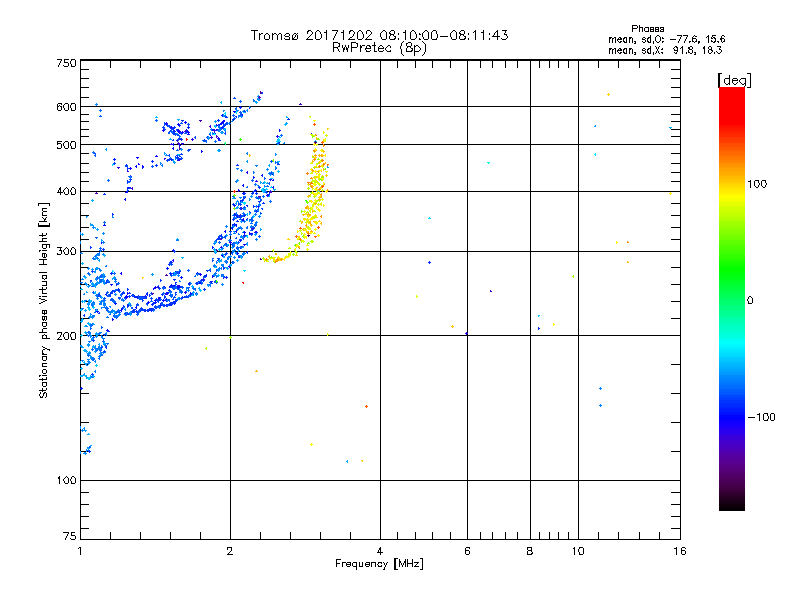
Task: Click the x-axis tick label '1'
Action: pyautogui.click(x=80, y=551)
